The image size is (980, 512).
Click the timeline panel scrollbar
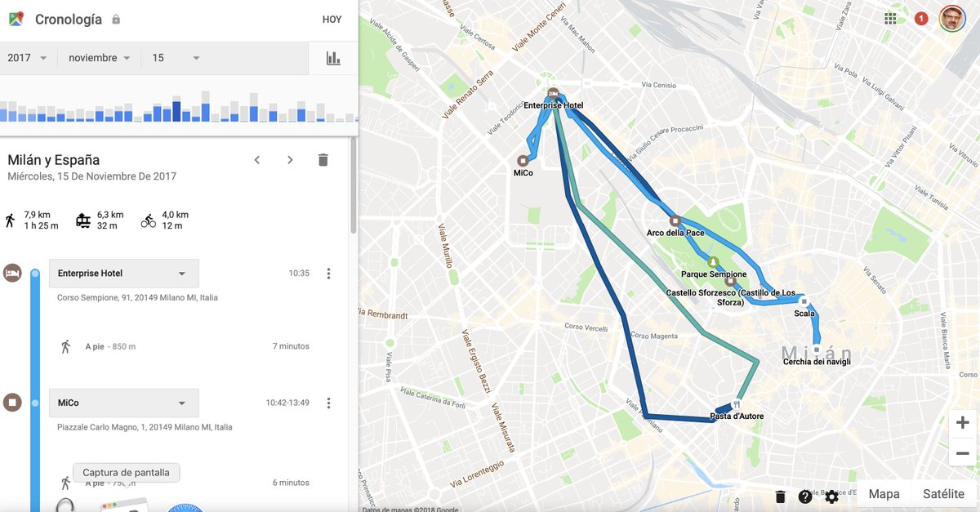(354, 185)
